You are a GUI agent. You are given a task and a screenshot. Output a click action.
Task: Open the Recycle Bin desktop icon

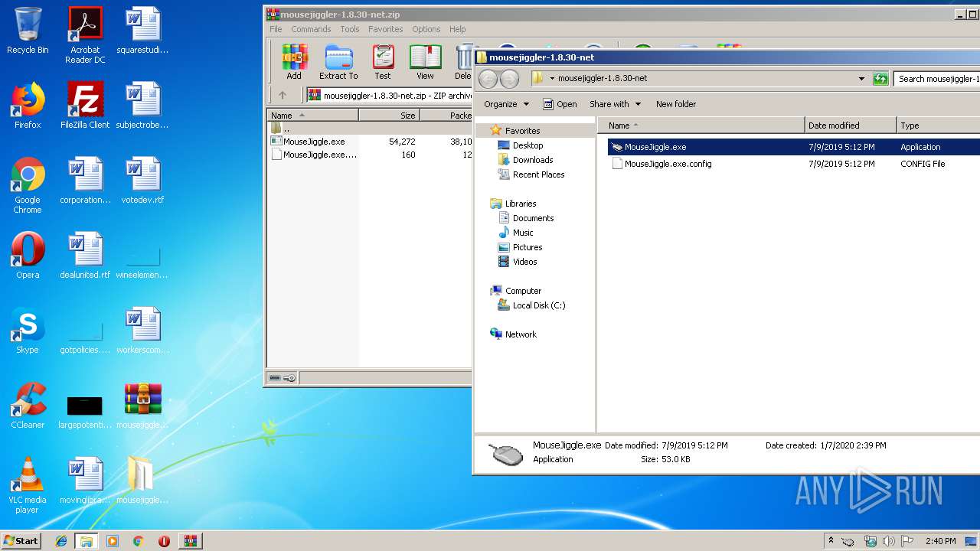(28, 31)
